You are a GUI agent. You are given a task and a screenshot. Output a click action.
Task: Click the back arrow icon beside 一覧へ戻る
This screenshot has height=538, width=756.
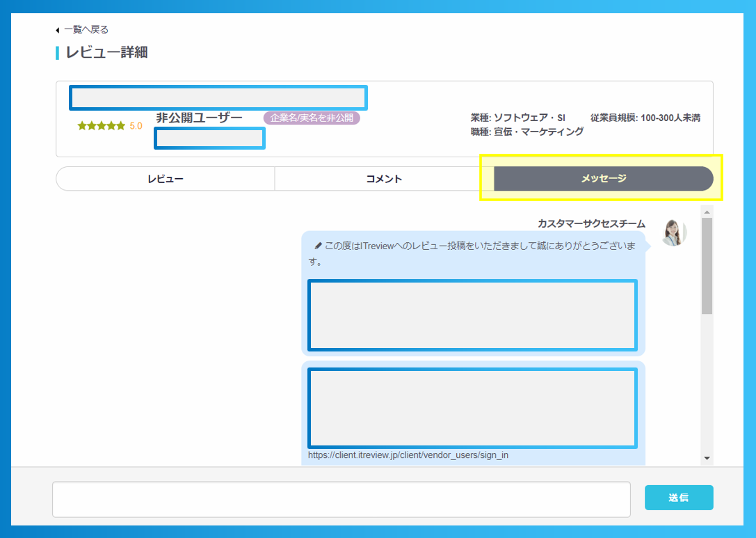click(x=57, y=29)
